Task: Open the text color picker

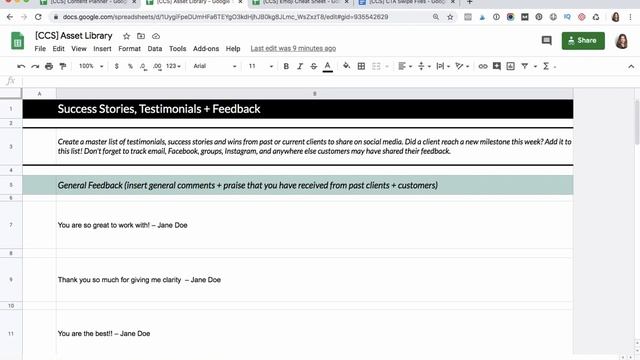Action: click(327, 66)
